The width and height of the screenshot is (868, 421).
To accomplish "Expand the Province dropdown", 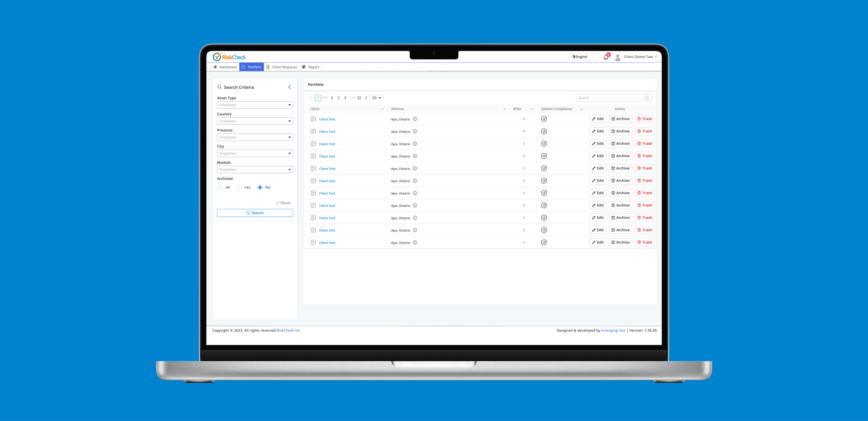I will (x=255, y=138).
